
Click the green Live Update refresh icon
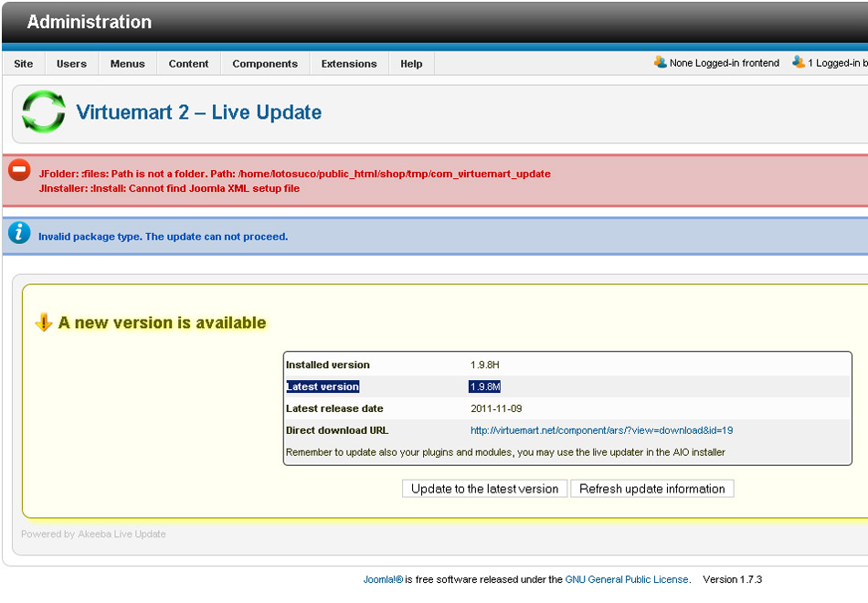pyautogui.click(x=44, y=111)
